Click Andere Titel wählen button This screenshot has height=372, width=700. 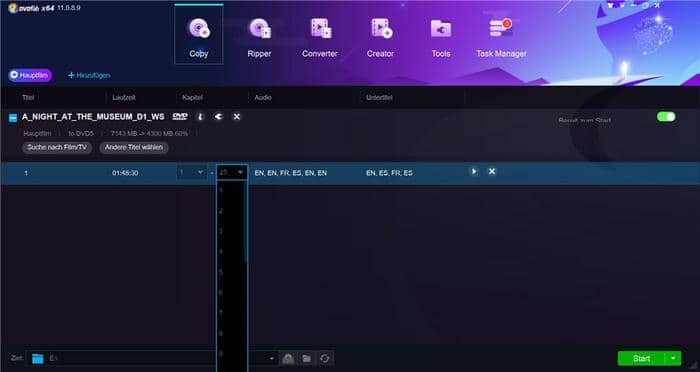click(134, 147)
